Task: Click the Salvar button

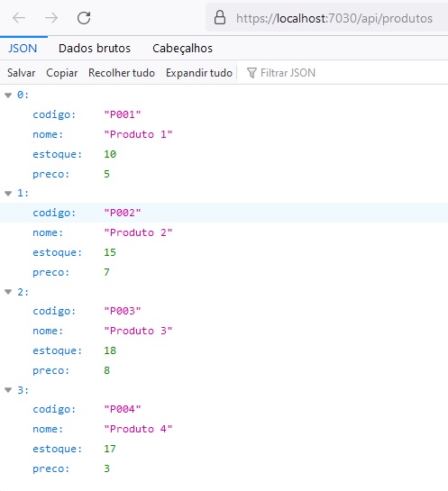Action: (21, 73)
